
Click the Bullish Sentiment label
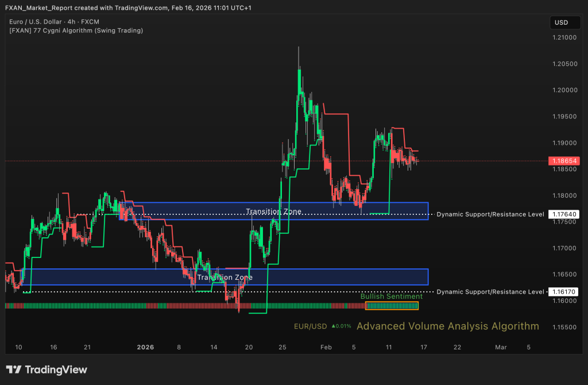(x=391, y=297)
